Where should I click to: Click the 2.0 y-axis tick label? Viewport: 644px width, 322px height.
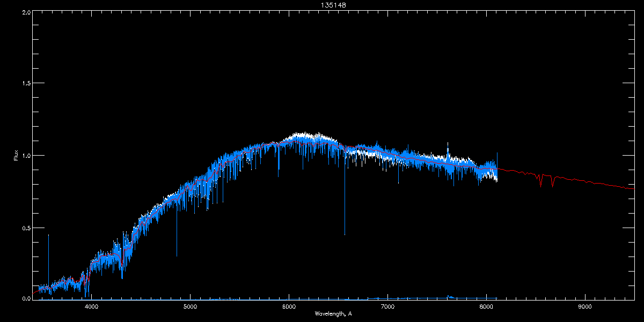[x=25, y=12]
